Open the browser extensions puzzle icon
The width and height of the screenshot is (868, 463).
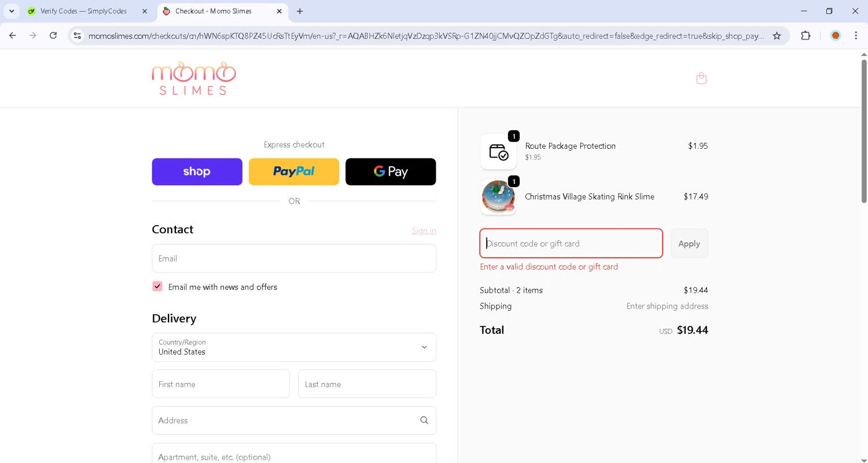tap(806, 36)
